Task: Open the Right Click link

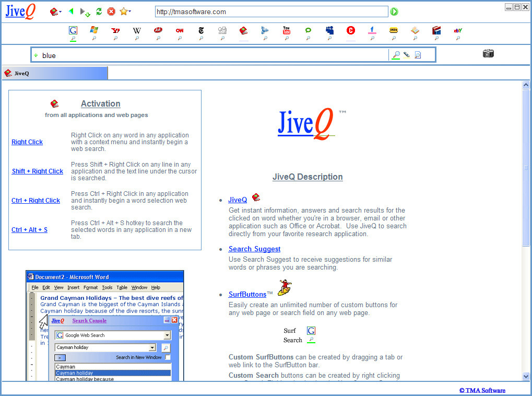Action: pyautogui.click(x=27, y=142)
